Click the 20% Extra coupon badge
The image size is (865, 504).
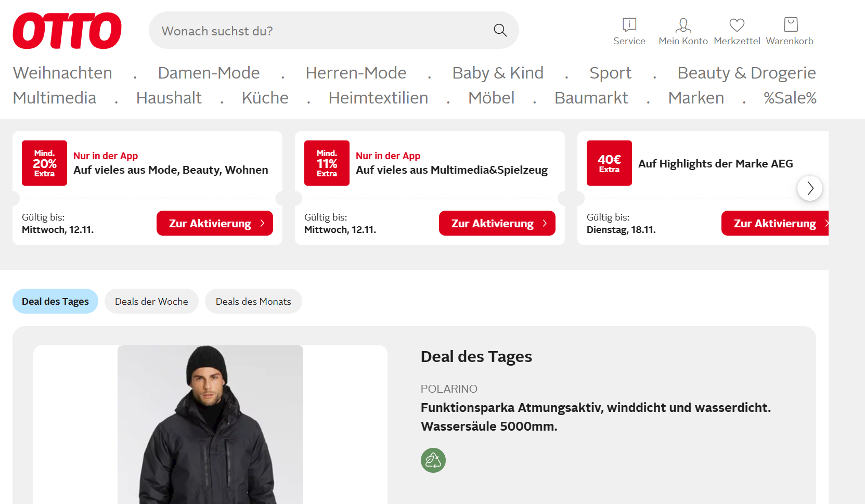44,163
